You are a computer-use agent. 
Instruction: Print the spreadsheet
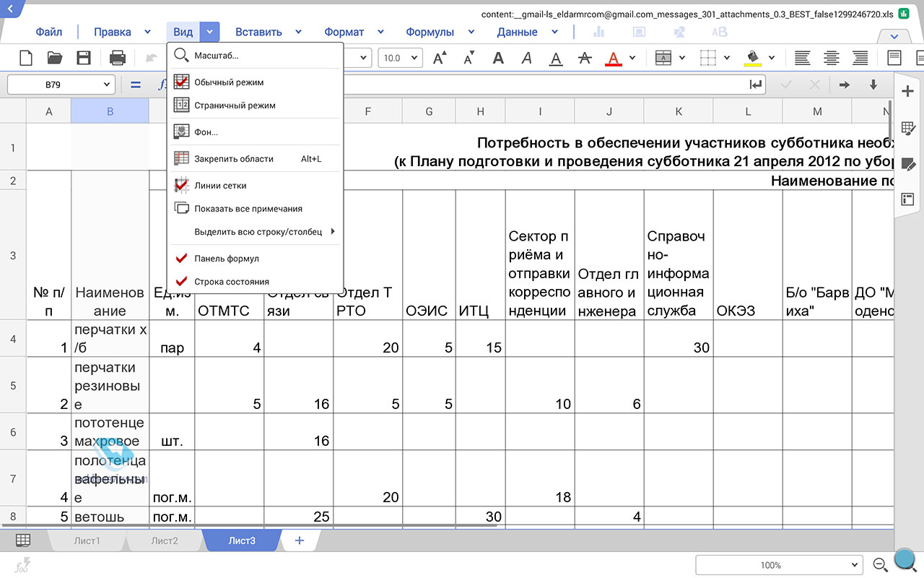118,58
